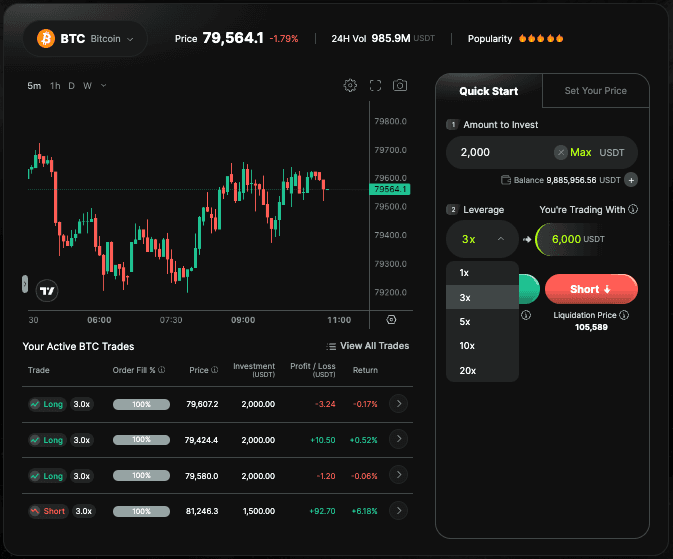
Task: Select 3x leverage in the list
Action: pos(482,297)
